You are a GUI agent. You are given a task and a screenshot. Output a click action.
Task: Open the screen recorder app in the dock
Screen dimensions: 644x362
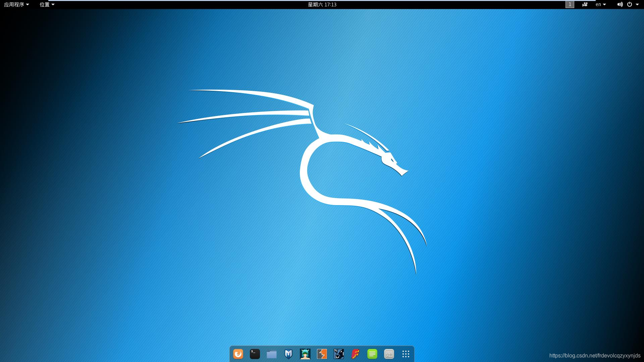tap(389, 354)
